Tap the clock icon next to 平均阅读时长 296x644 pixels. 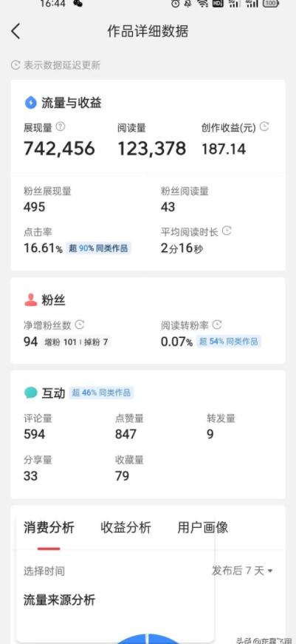[227, 231]
